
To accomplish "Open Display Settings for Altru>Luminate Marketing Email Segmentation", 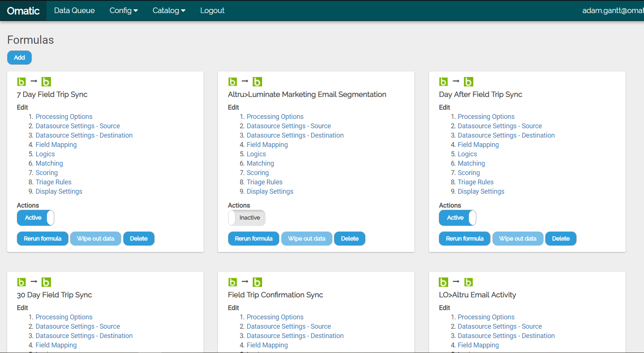I will click(270, 191).
